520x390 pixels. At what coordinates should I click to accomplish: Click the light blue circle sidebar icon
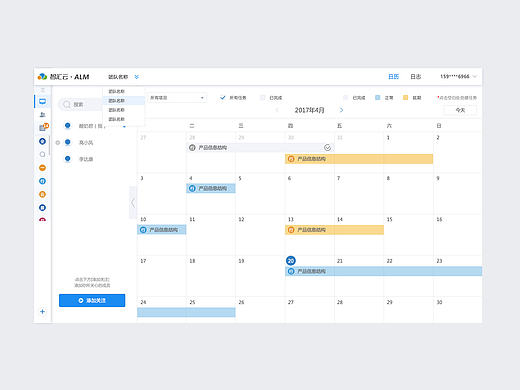42,181
